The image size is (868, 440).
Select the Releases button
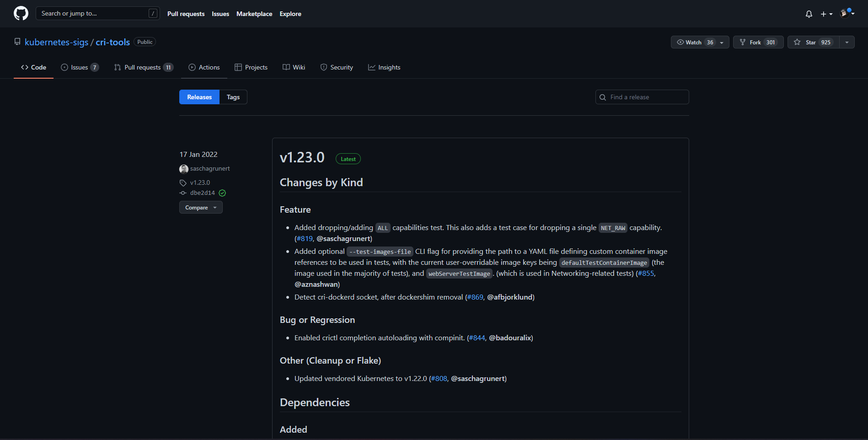click(199, 97)
